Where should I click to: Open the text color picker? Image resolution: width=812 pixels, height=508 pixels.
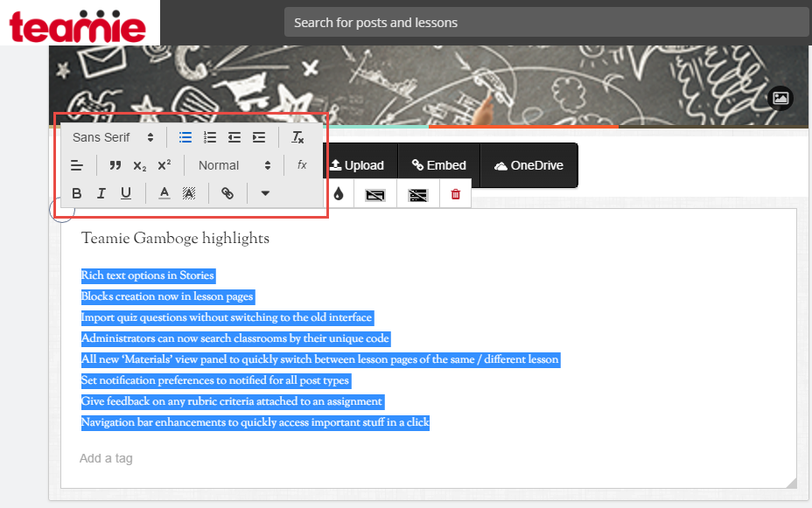tap(164, 193)
